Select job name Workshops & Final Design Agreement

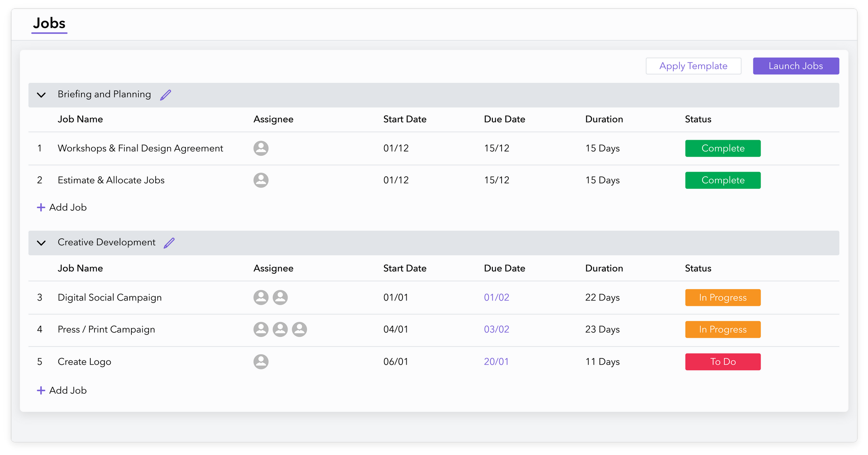pos(140,148)
